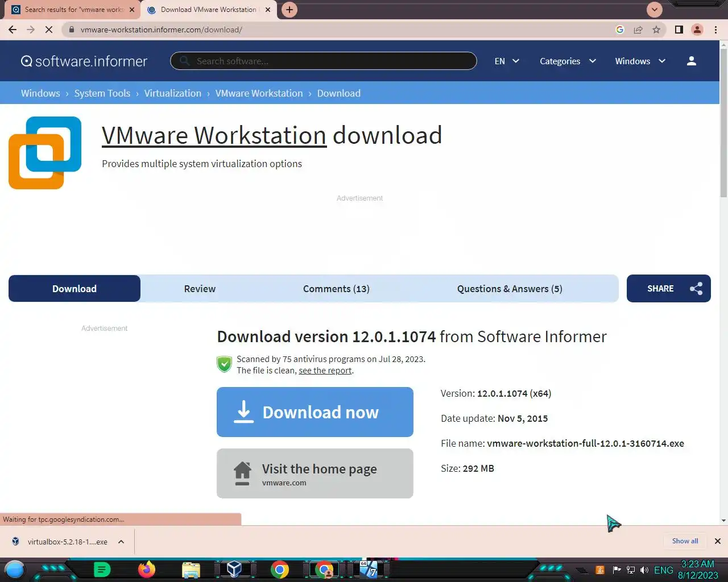Click the address bar URL
This screenshot has width=728, height=582.
tap(161, 30)
